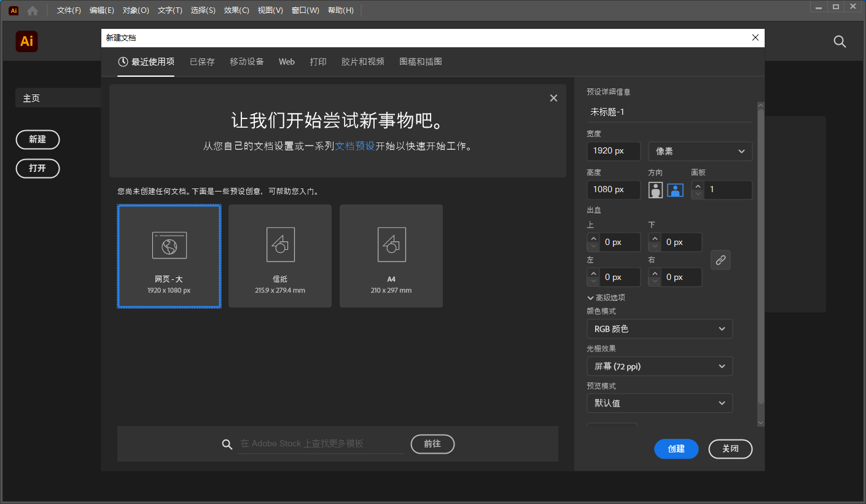Screen dimensions: 866x504
Task: Open the 像素 units dropdown
Action: pos(700,152)
